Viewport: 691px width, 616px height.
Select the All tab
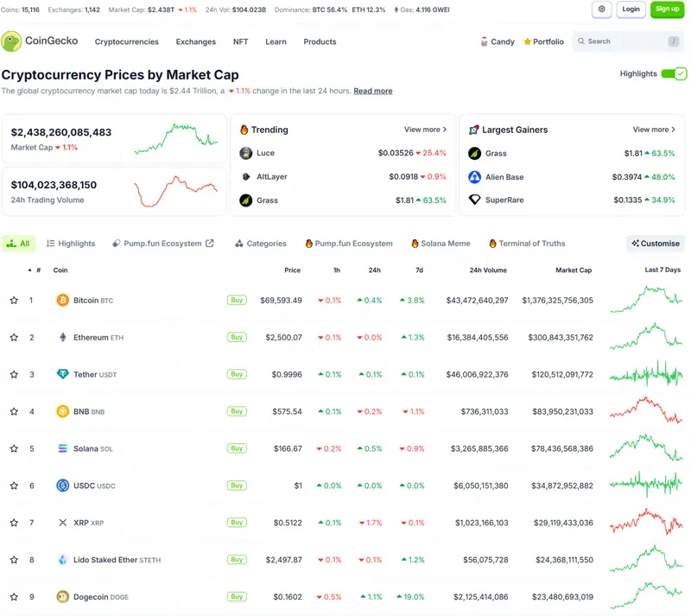(x=18, y=244)
